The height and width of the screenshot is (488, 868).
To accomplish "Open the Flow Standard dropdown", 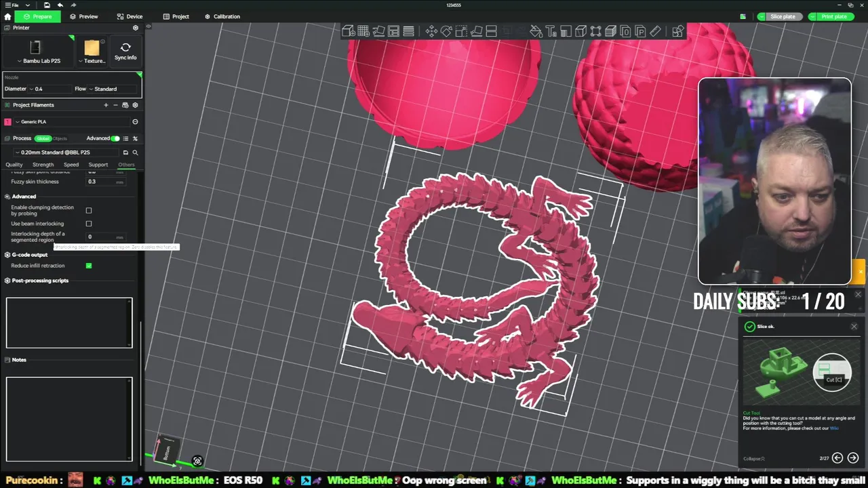I will tap(113, 89).
